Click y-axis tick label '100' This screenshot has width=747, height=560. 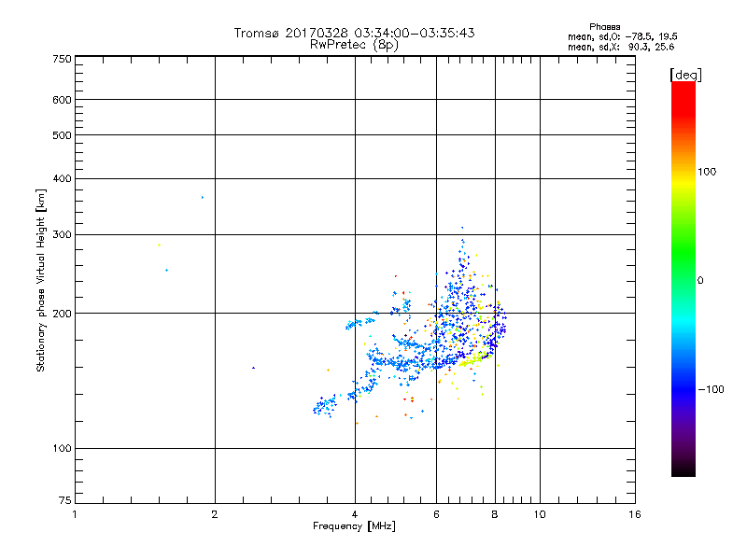click(x=62, y=448)
